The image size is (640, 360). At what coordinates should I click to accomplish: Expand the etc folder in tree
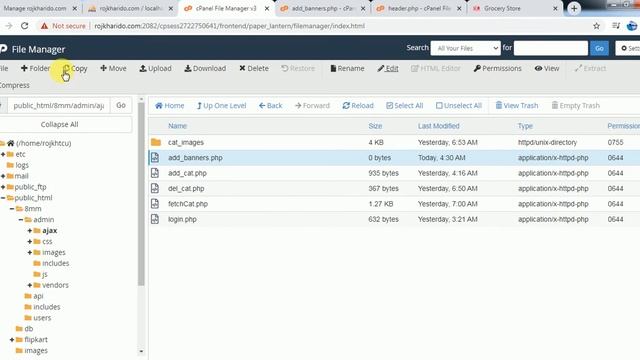(3, 154)
